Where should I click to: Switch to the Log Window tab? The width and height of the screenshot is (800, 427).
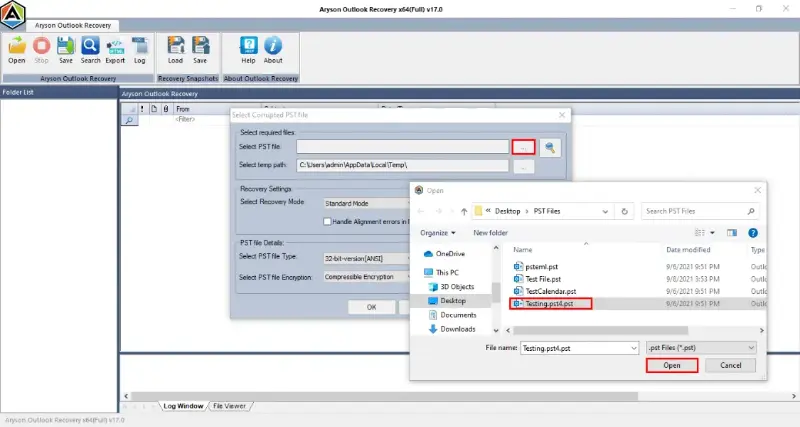click(183, 406)
